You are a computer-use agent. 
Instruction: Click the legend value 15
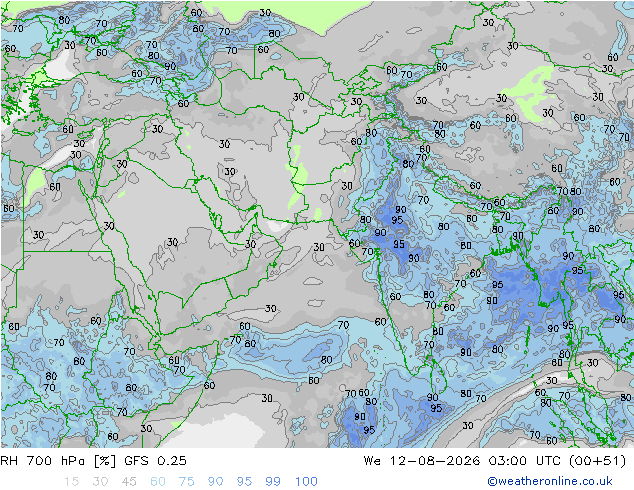pos(71,482)
